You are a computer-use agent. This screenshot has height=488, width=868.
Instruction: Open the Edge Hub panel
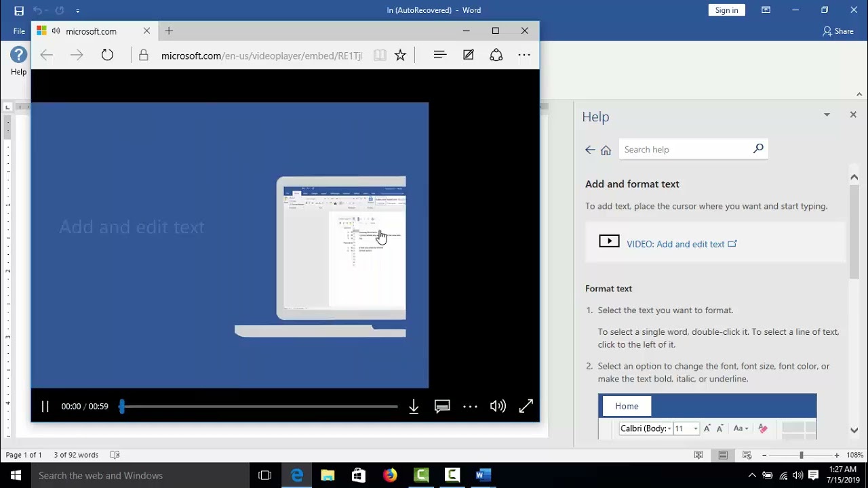[440, 56]
